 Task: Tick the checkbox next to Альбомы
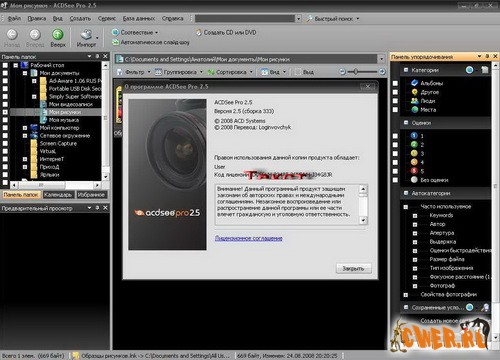click(395, 83)
